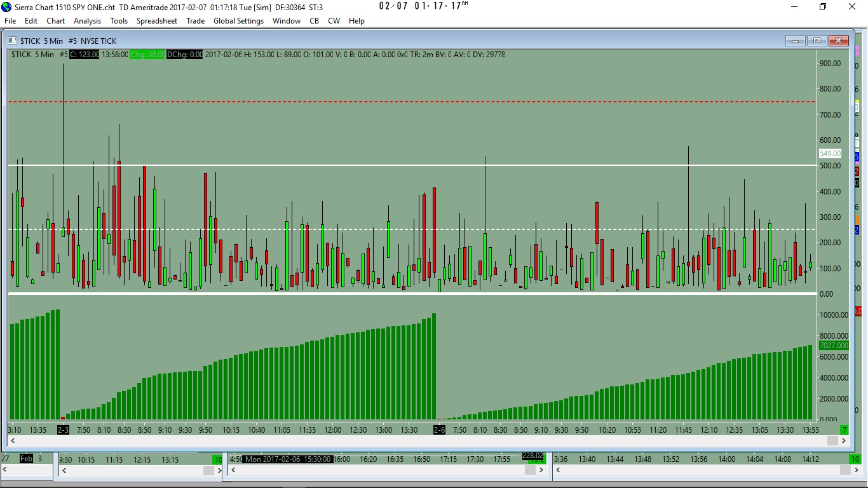Open the File menu
The width and height of the screenshot is (868, 488).
coord(10,21)
